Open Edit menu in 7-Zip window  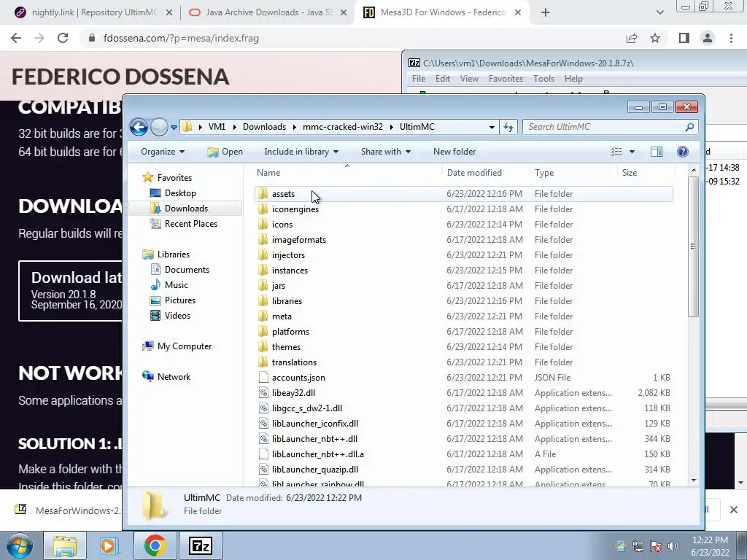(x=443, y=79)
